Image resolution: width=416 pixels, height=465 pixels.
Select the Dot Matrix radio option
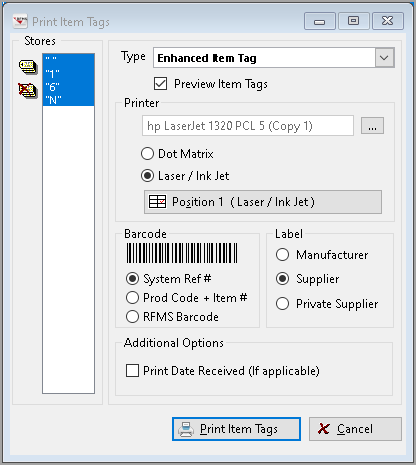(147, 154)
